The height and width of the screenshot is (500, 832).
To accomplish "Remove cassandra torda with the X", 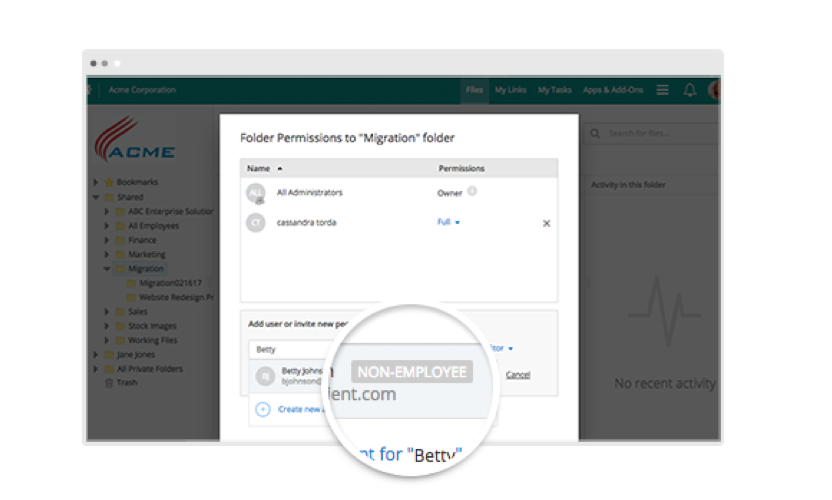I will [547, 223].
